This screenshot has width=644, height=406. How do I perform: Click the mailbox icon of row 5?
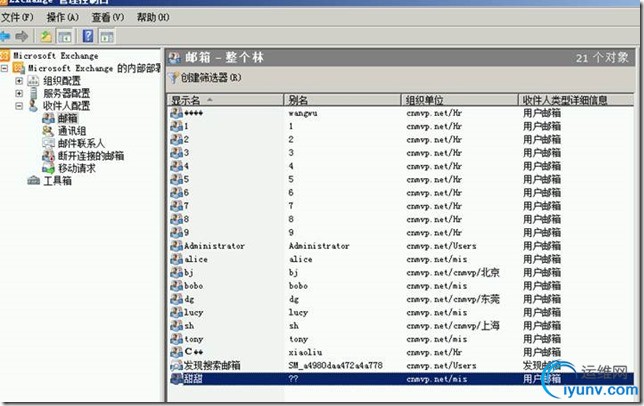[177, 179]
